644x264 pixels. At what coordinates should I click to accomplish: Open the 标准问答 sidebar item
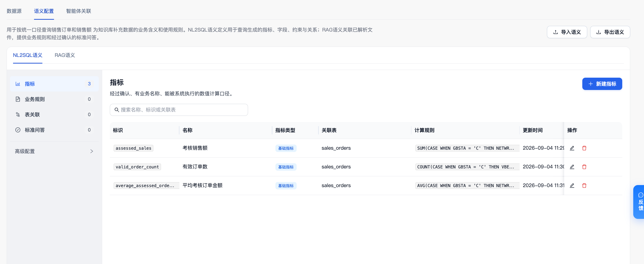[x=54, y=130]
